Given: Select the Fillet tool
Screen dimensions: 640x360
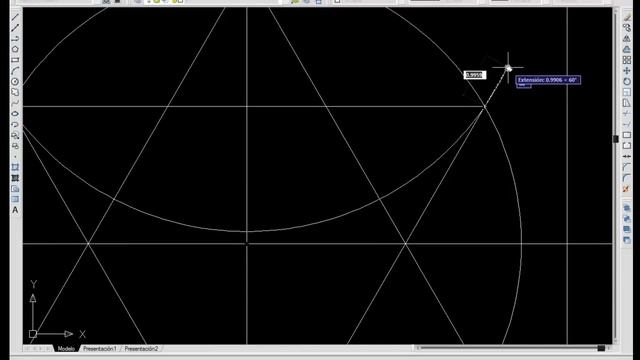Looking at the screenshot, I should (627, 178).
